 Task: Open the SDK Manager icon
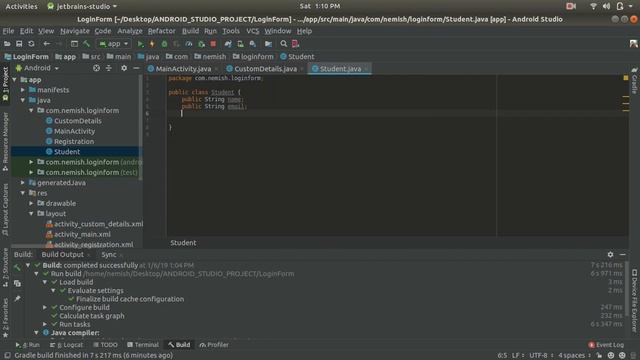pyautogui.click(x=253, y=44)
